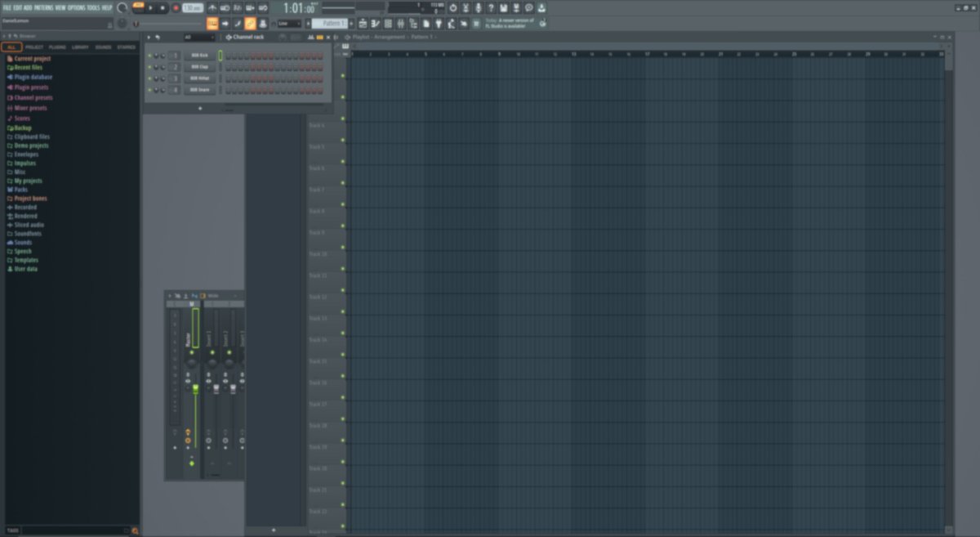Arm the red Record button
The height and width of the screenshot is (537, 980).
point(175,7)
